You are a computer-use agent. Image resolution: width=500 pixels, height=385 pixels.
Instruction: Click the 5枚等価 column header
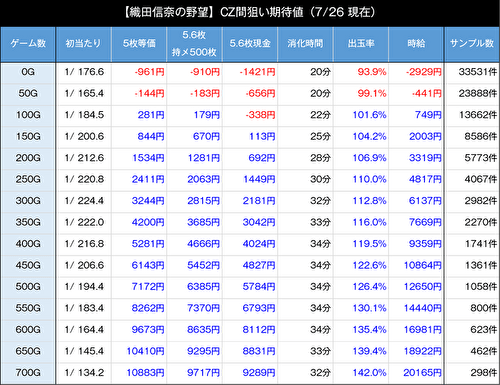139,44
